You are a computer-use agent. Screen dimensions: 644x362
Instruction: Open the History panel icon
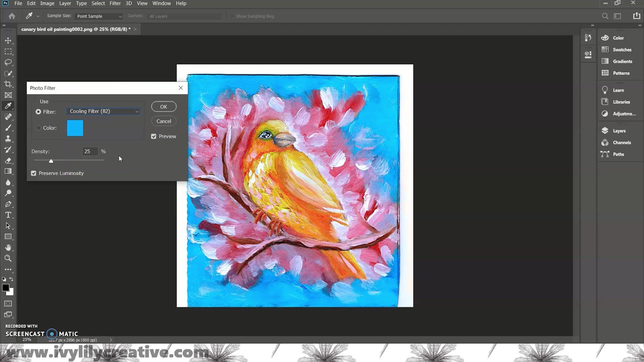click(x=588, y=38)
